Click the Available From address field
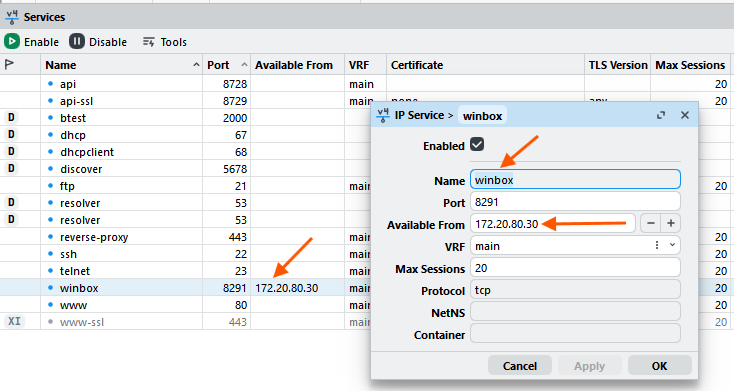734x391 pixels. [x=553, y=224]
